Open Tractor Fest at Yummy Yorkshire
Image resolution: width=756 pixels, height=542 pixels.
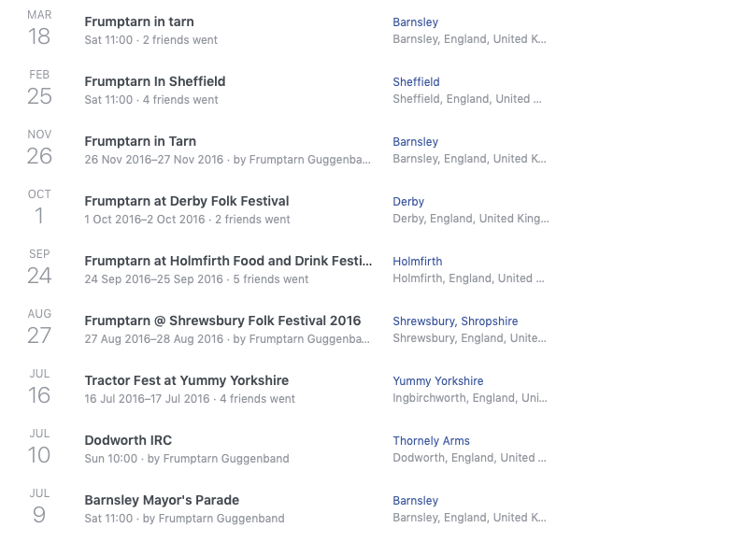(x=186, y=380)
